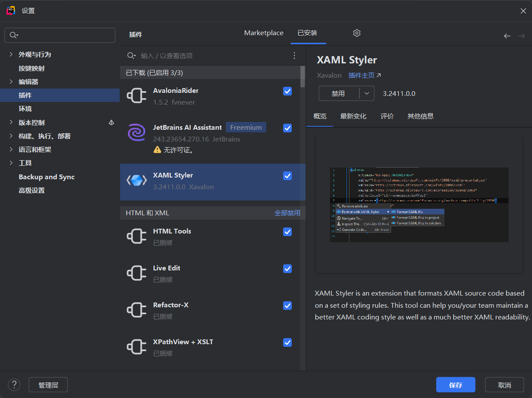Click the 已下载 (已启用 3/3) section header
This screenshot has width=532, height=398.
point(154,72)
